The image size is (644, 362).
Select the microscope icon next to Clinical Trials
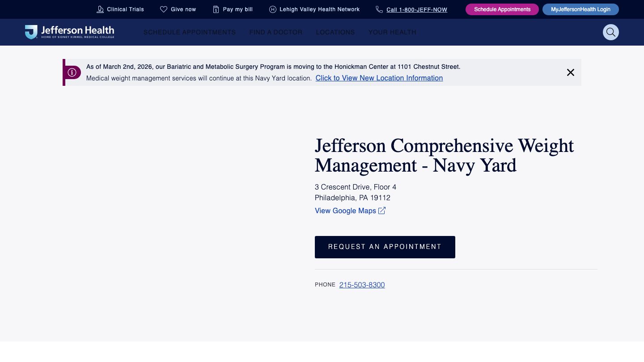pyautogui.click(x=100, y=9)
